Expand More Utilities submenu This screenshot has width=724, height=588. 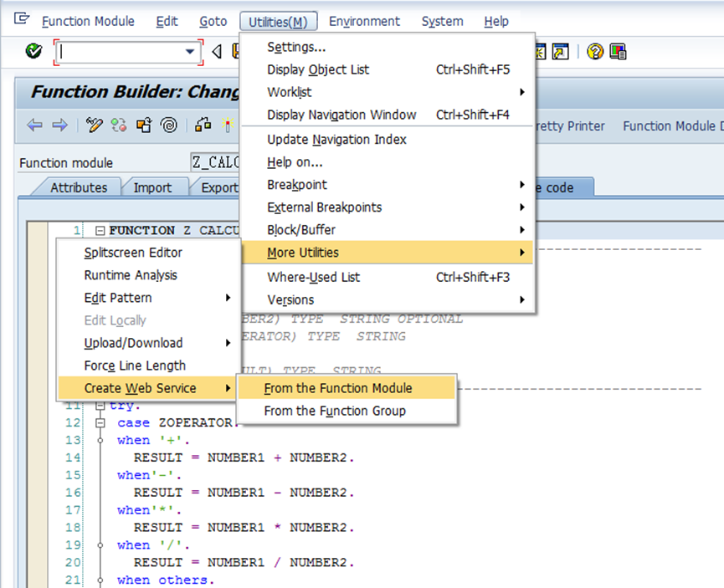388,253
